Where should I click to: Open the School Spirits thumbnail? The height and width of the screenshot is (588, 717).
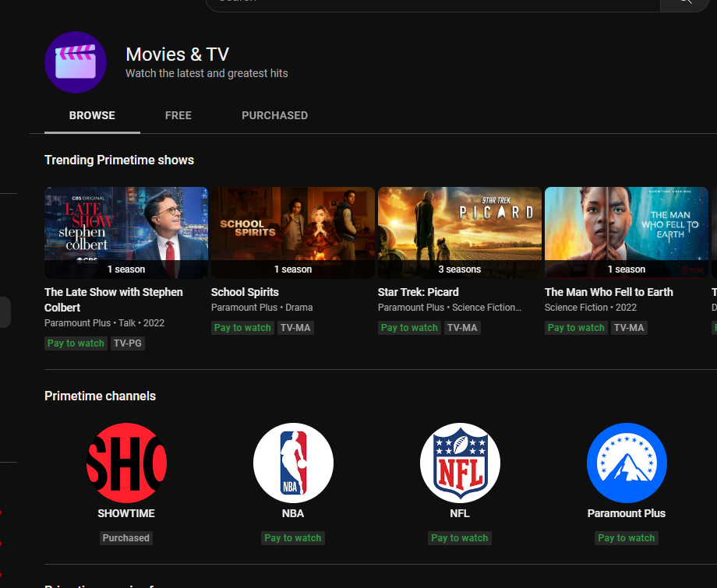pos(293,233)
